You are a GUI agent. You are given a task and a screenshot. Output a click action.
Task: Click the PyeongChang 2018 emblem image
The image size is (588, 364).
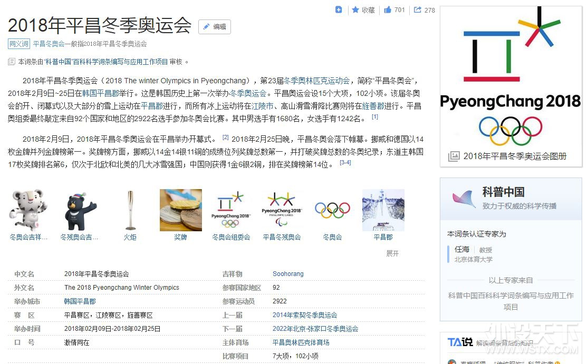511,76
